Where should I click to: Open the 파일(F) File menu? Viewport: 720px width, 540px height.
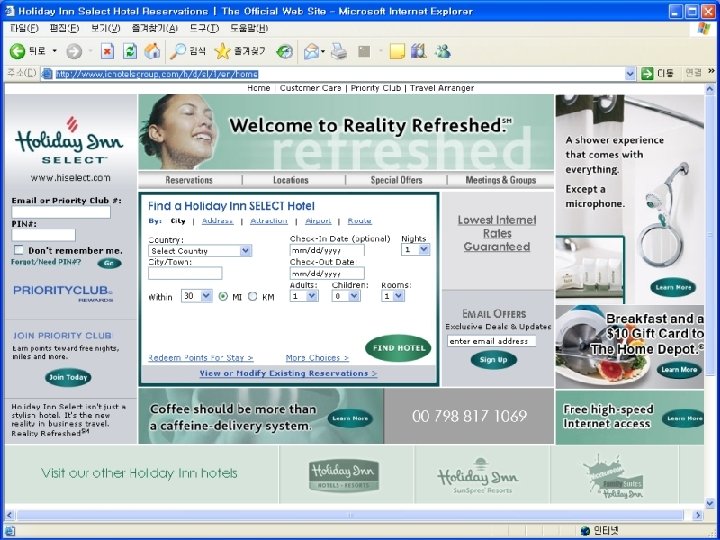coord(24,28)
